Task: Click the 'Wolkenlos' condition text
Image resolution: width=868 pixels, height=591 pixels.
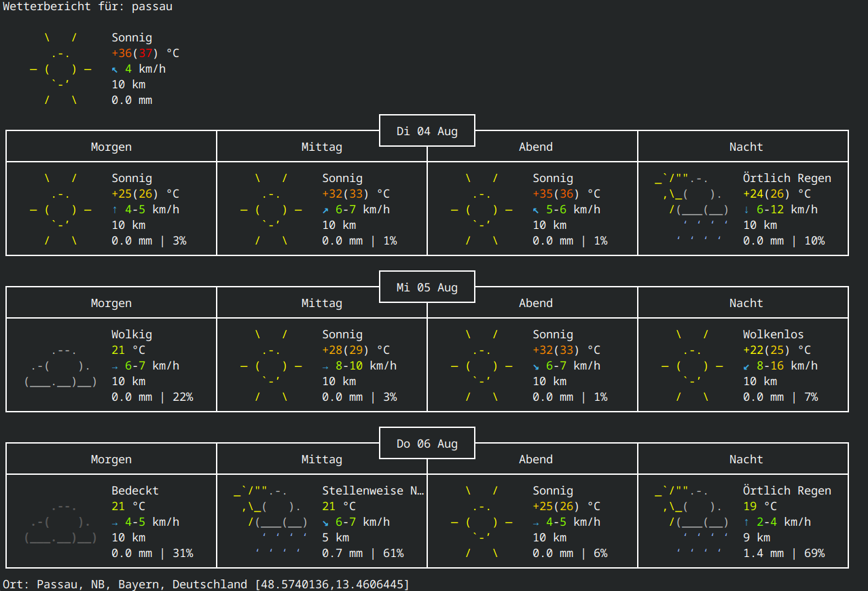Action: pos(774,334)
